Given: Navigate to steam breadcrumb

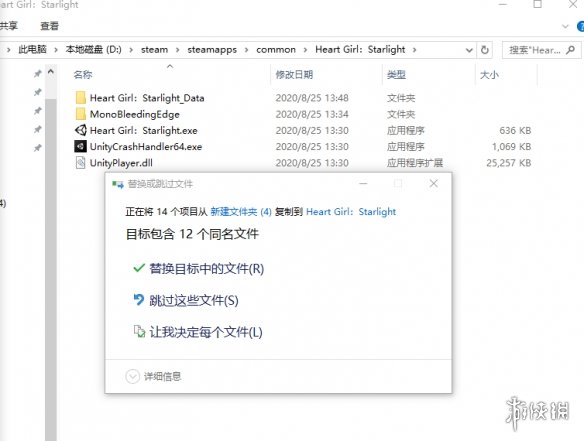Looking at the screenshot, I should (x=154, y=50).
